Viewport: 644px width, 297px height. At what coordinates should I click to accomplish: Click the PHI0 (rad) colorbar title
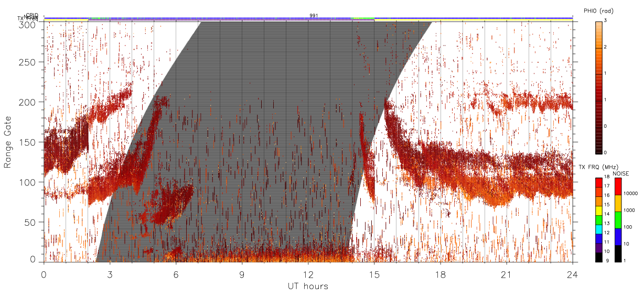599,11
